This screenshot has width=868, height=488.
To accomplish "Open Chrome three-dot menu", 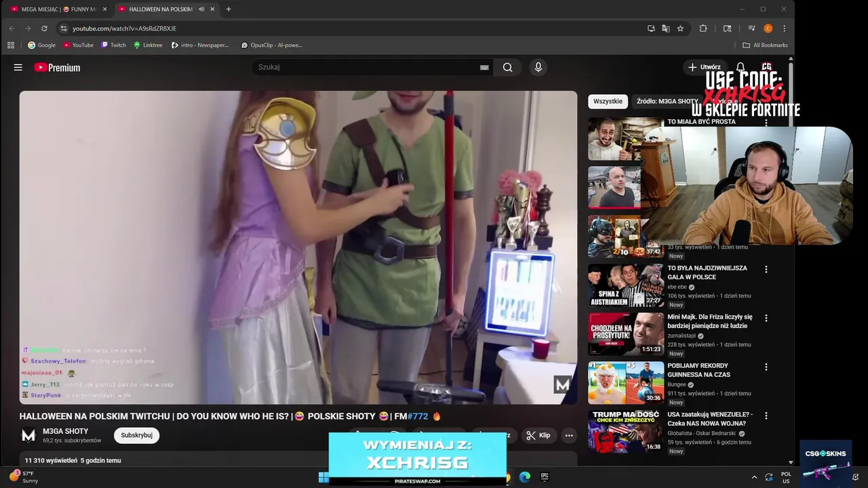I will [784, 28].
